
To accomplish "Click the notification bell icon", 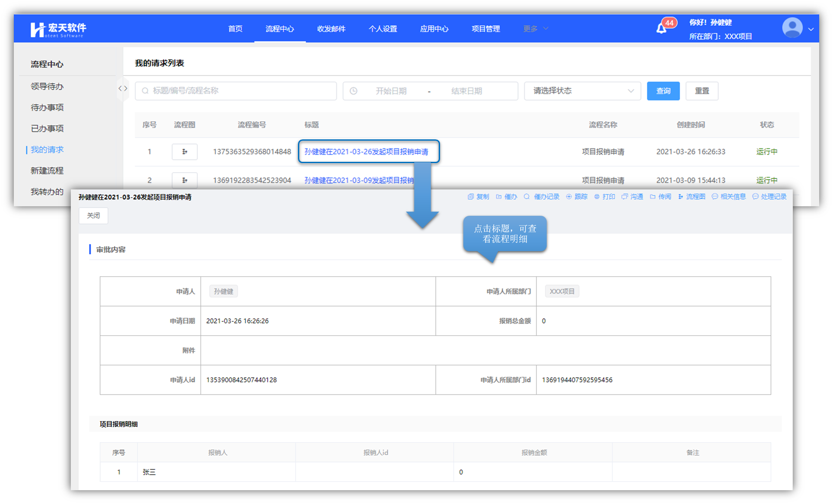I will click(661, 29).
